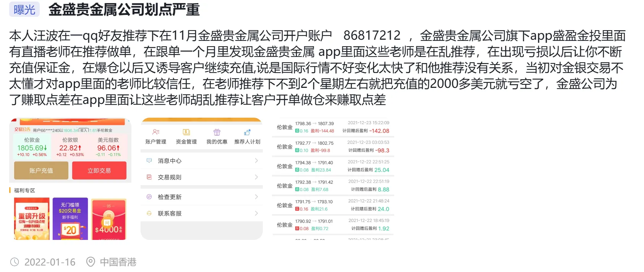Click the trade record with 盈利 24.0
Viewport: 644px width, 272px height.
333,205
